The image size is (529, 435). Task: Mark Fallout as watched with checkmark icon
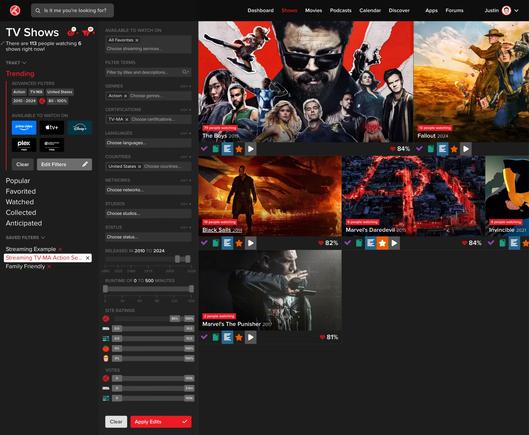point(419,149)
